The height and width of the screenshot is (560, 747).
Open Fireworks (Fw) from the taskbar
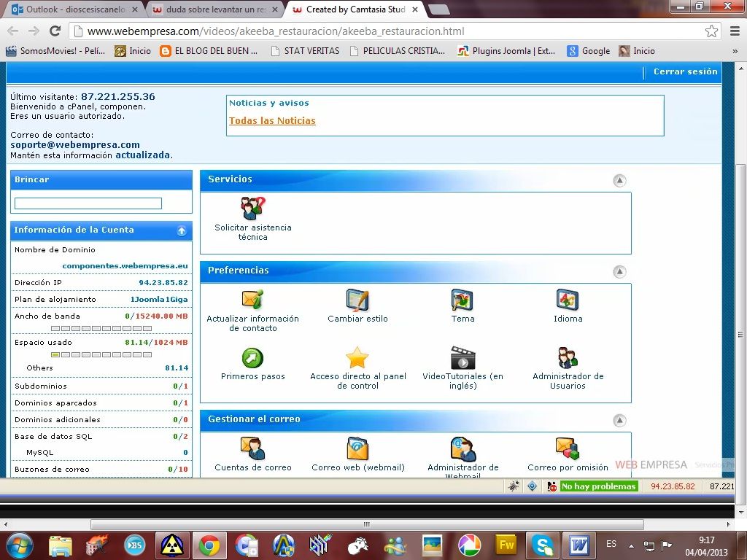tap(506, 545)
